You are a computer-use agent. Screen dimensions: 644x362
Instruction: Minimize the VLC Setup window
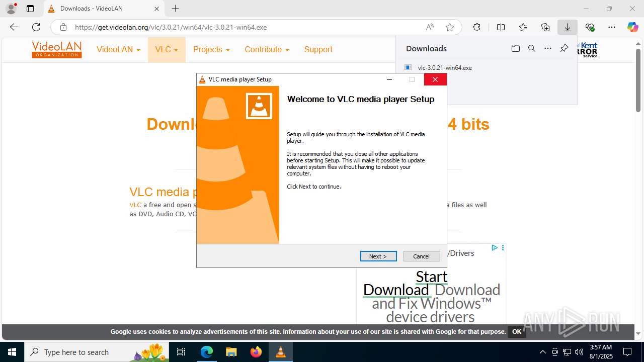click(x=389, y=79)
